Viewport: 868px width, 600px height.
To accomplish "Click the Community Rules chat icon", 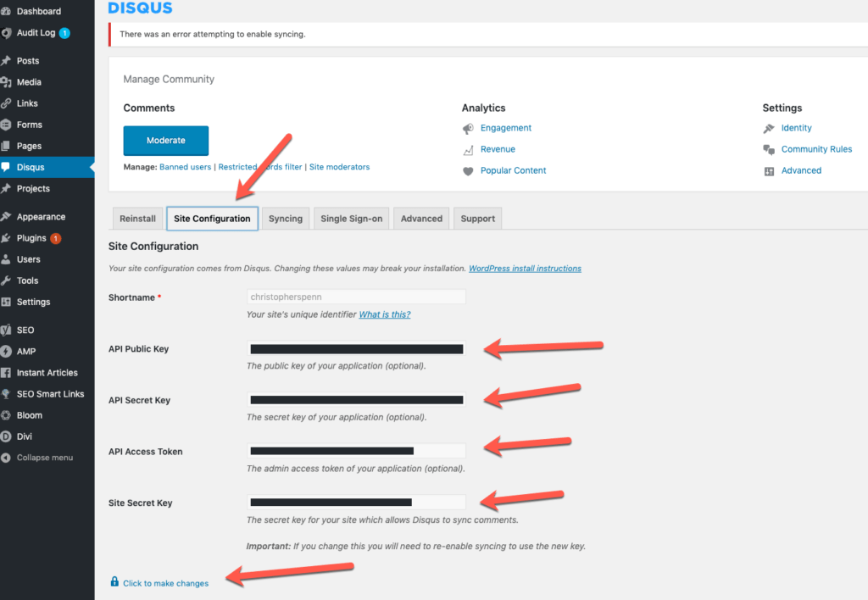I will pyautogui.click(x=769, y=150).
